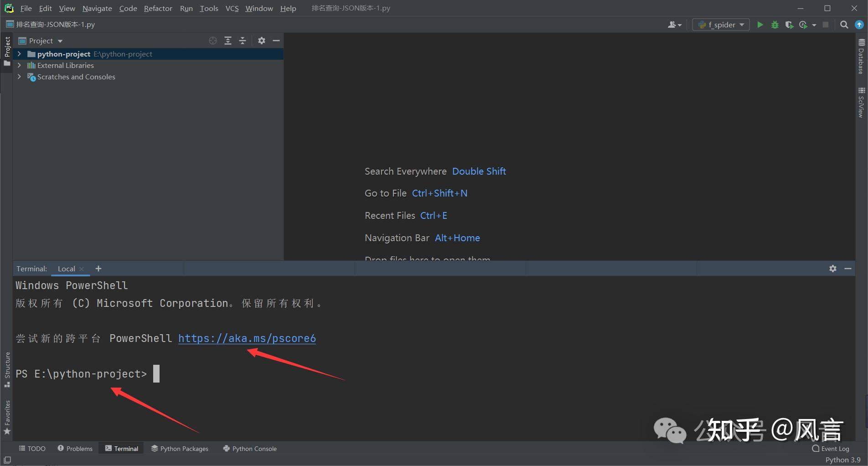Add a new Terminal session
The image size is (868, 466).
(98, 269)
